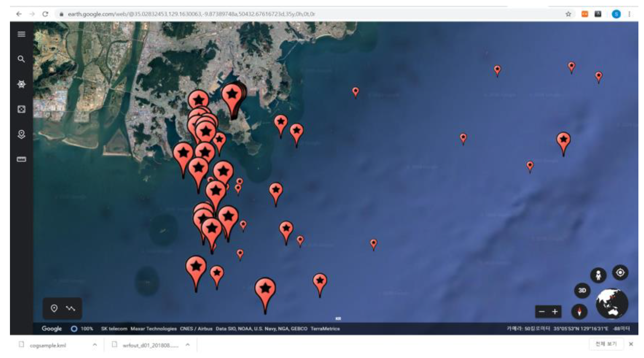Reset orientation with the compass button
This screenshot has height=358, width=644.
[579, 312]
